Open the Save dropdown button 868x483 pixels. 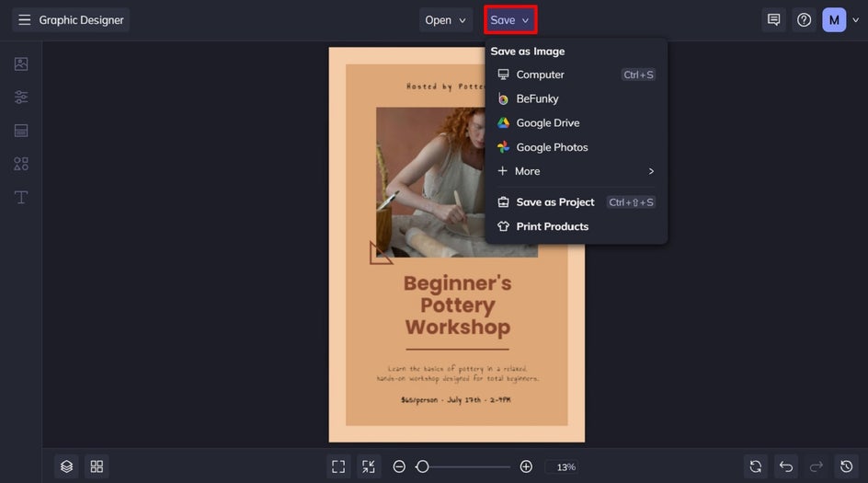509,20
